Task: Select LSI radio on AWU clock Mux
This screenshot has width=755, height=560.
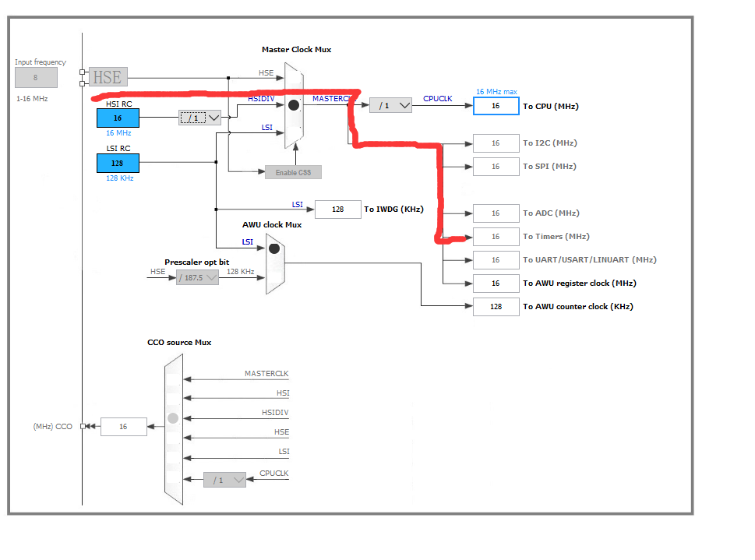Action: pyautogui.click(x=274, y=248)
